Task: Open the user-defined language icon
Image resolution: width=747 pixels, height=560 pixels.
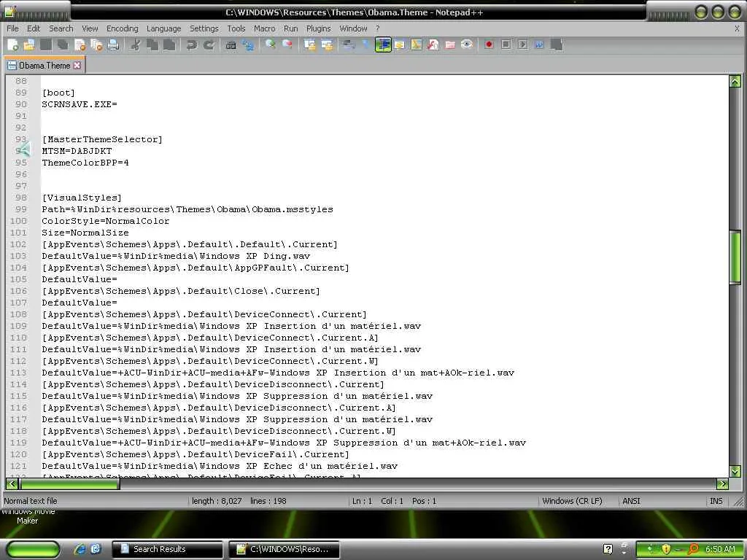Action: (x=400, y=44)
